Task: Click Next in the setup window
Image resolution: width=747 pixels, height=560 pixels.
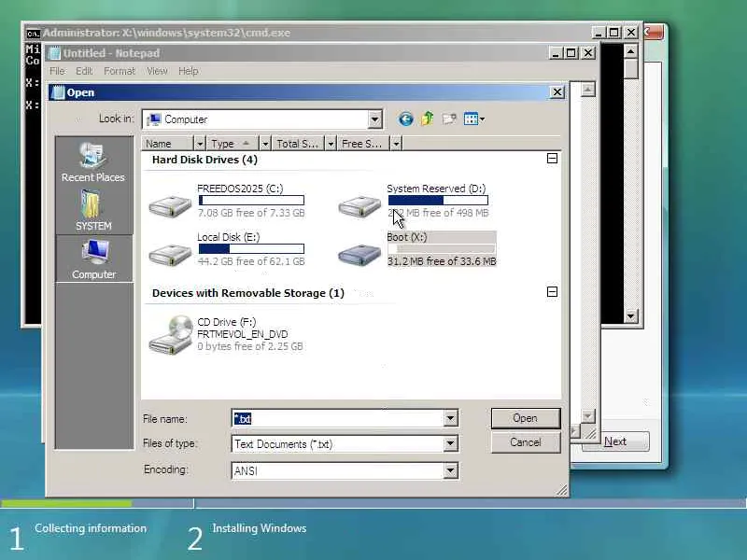Action: click(615, 441)
